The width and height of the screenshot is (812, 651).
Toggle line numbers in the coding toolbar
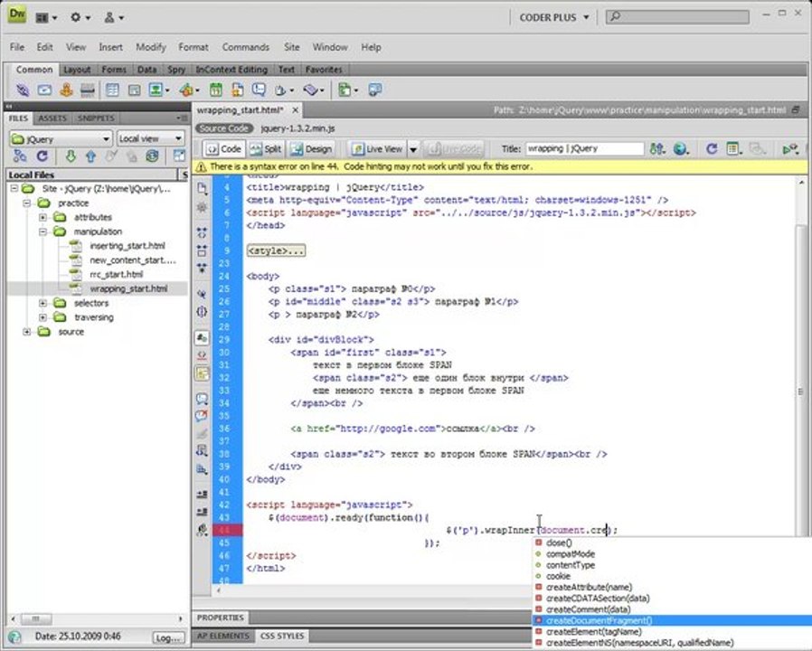202,338
